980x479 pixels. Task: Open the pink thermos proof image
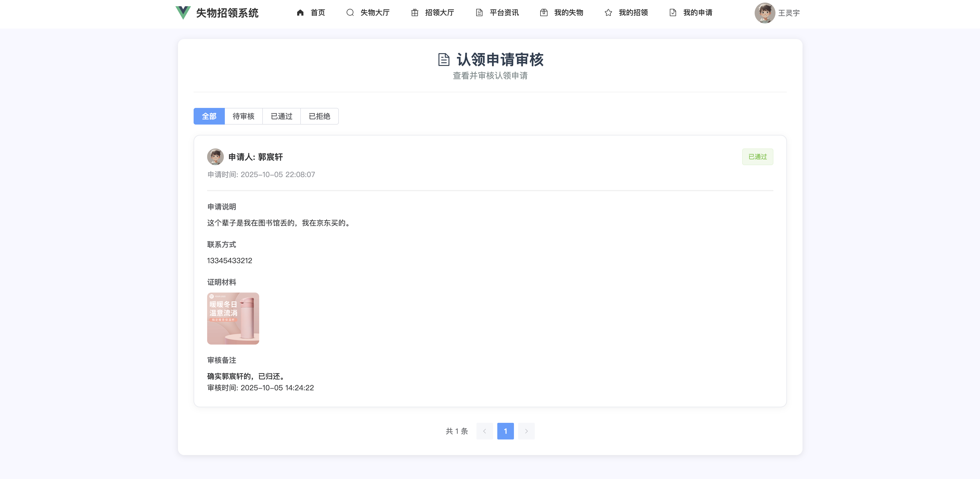(x=233, y=319)
